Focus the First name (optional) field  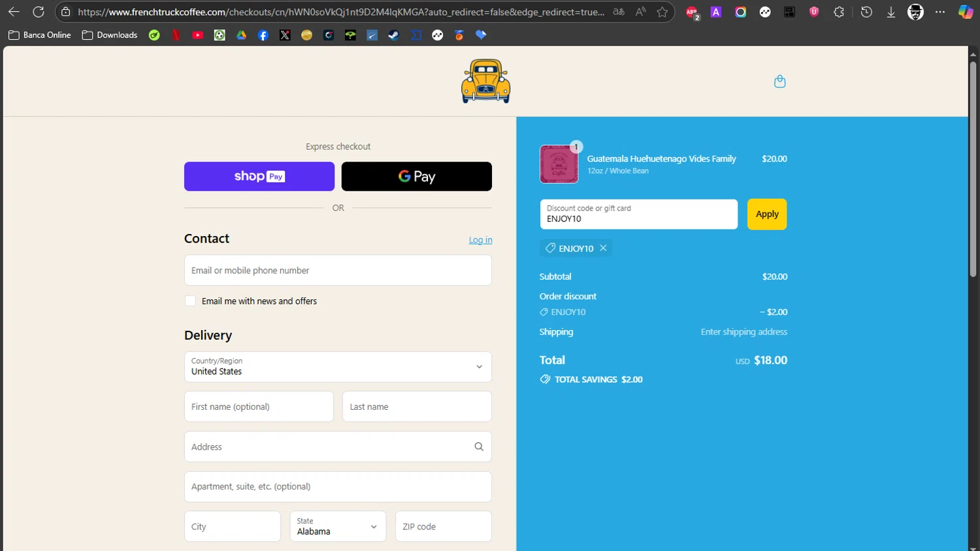point(259,407)
